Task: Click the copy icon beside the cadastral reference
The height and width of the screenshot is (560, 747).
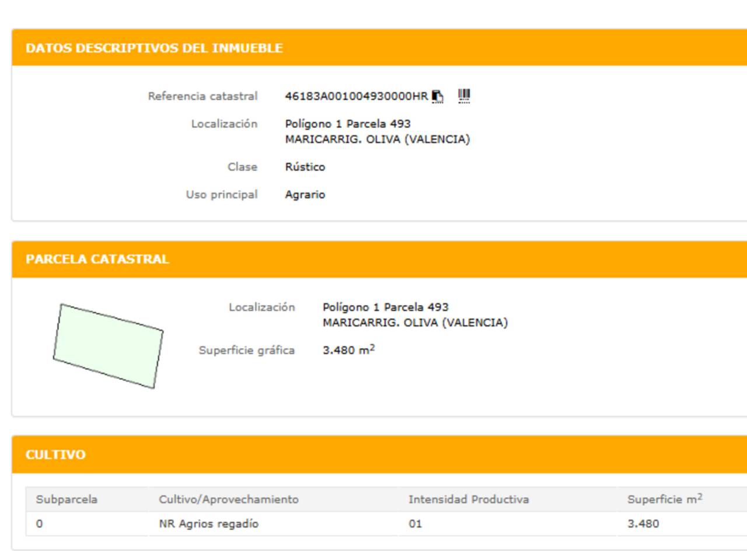Action: coord(437,96)
